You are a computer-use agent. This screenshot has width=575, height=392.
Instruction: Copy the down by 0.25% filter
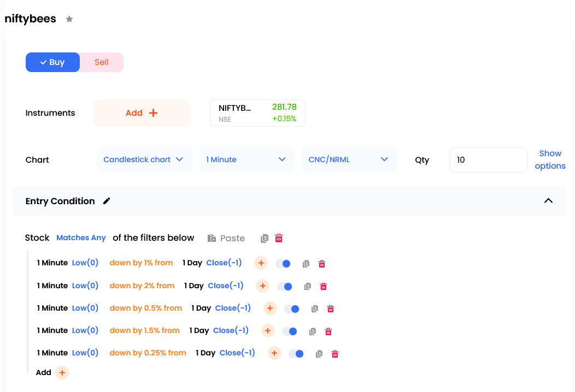pyautogui.click(x=319, y=354)
